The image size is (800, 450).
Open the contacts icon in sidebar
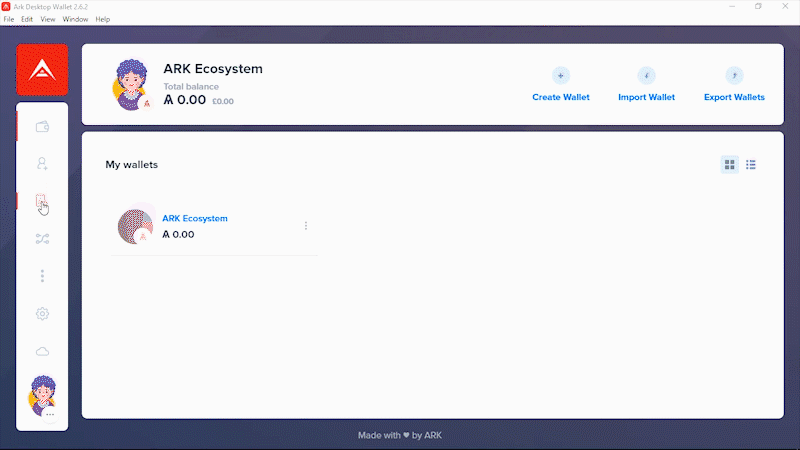42,163
